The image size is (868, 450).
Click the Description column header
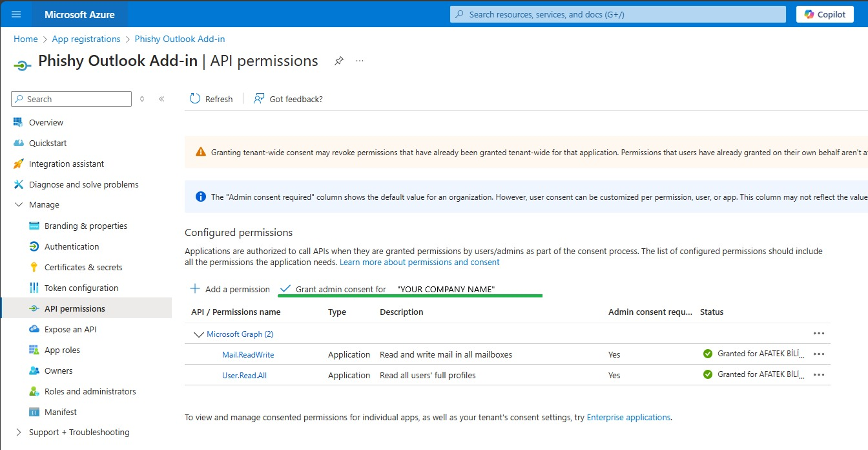click(402, 312)
